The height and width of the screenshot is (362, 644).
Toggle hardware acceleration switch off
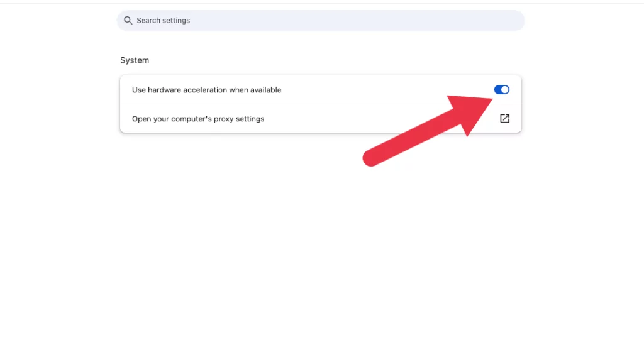(501, 89)
